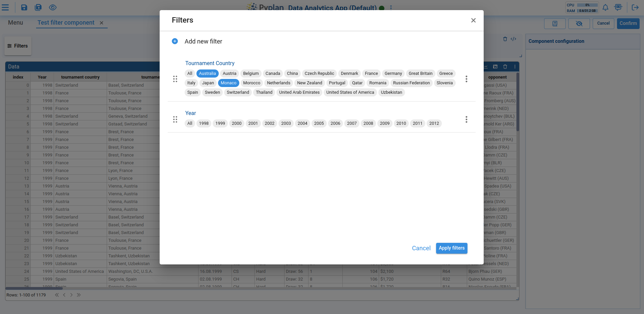This screenshot has height=314, width=644.
Task: Close the Filters dialog with X
Action: click(473, 20)
